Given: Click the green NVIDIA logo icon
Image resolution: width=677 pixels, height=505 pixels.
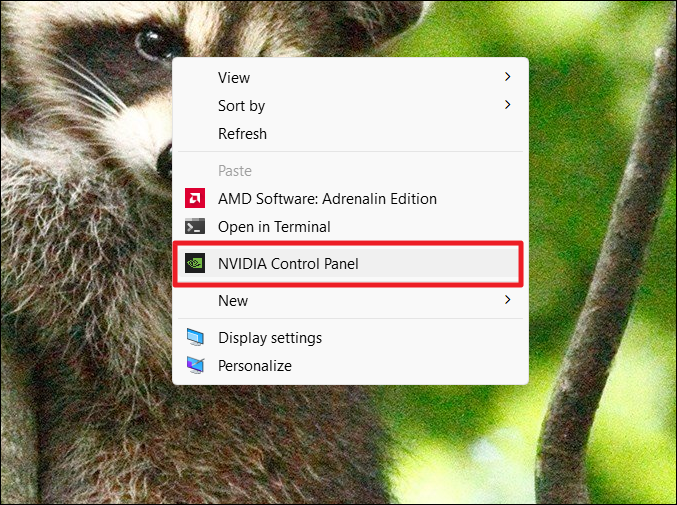Looking at the screenshot, I should tap(195, 263).
